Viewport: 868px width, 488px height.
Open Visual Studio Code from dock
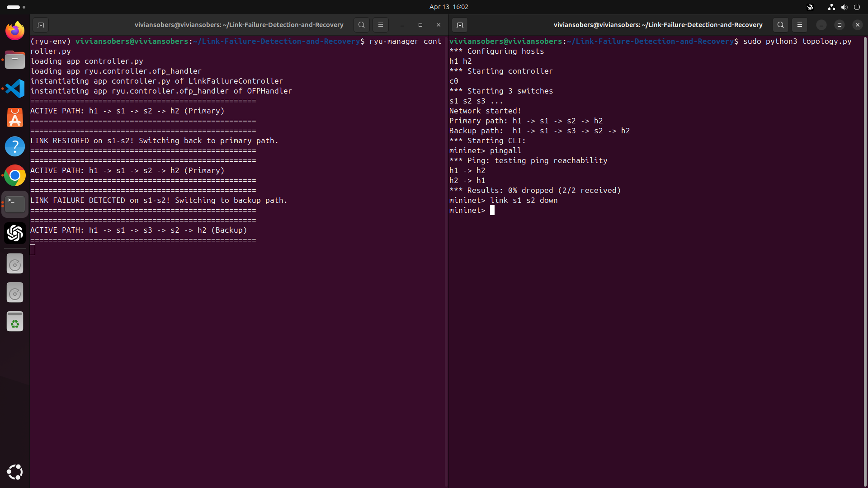coord(15,89)
